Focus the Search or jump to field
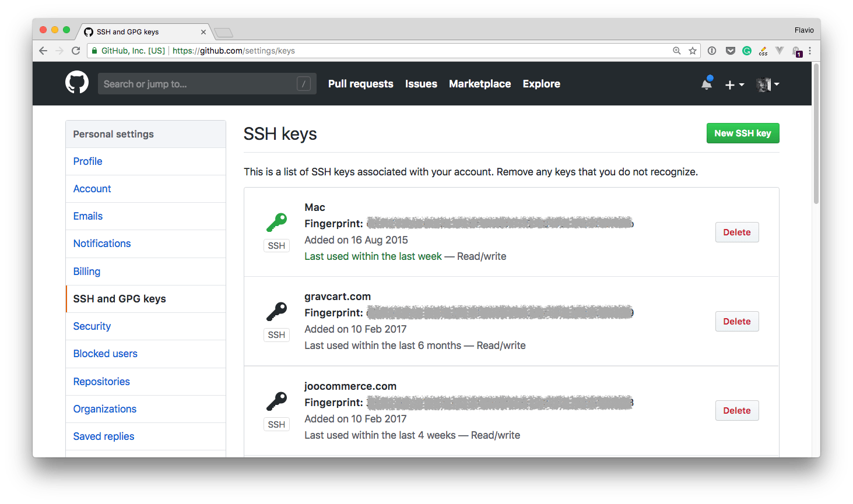This screenshot has width=853, height=504. [198, 84]
